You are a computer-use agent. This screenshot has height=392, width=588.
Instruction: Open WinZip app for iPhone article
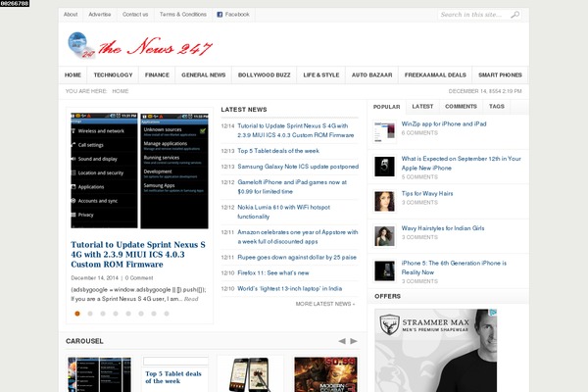(444, 123)
